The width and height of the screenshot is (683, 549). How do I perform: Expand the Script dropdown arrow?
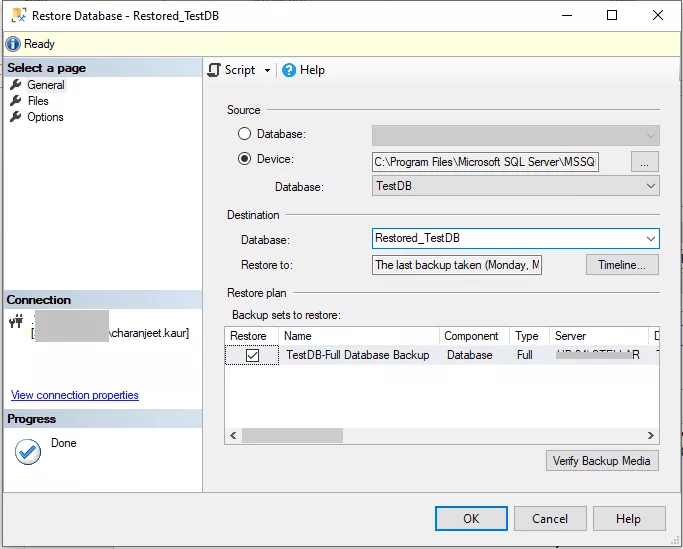tap(267, 70)
